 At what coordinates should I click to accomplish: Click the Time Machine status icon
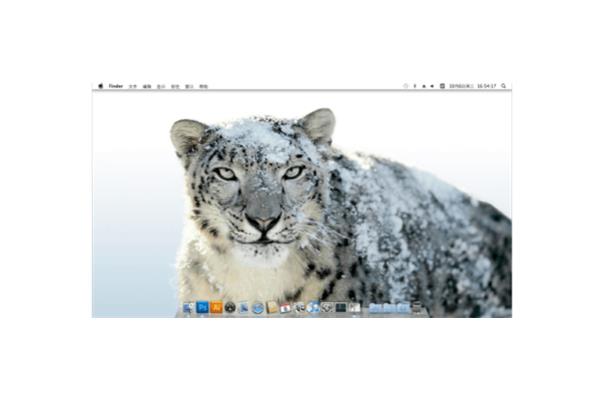406,86
